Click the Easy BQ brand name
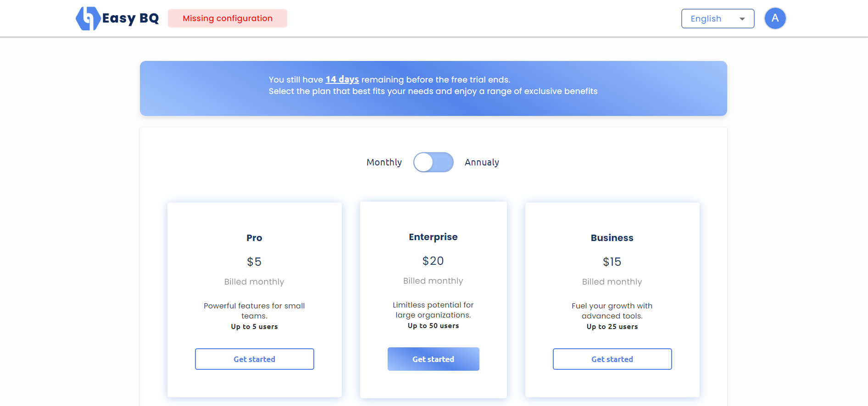The height and width of the screenshot is (406, 868). (x=131, y=18)
